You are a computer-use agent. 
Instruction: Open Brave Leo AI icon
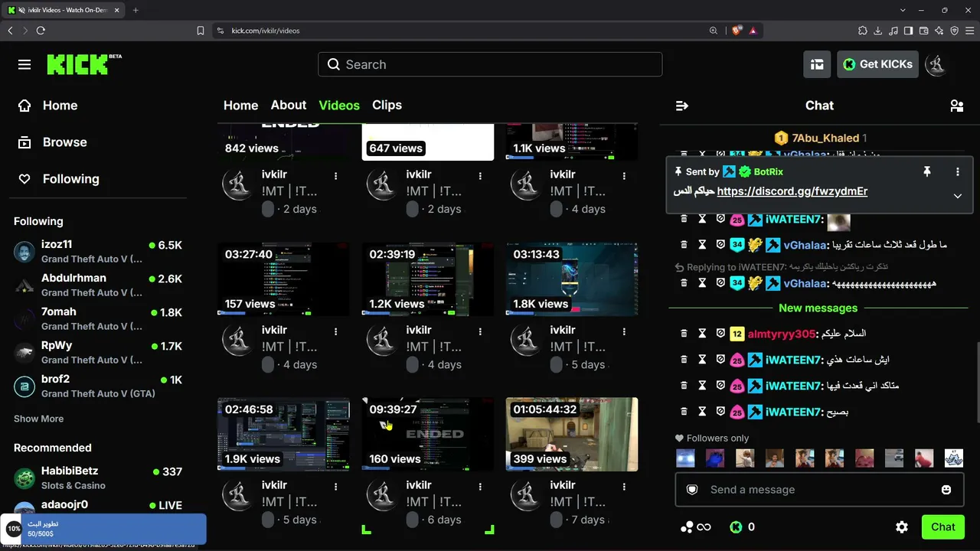tap(939, 31)
